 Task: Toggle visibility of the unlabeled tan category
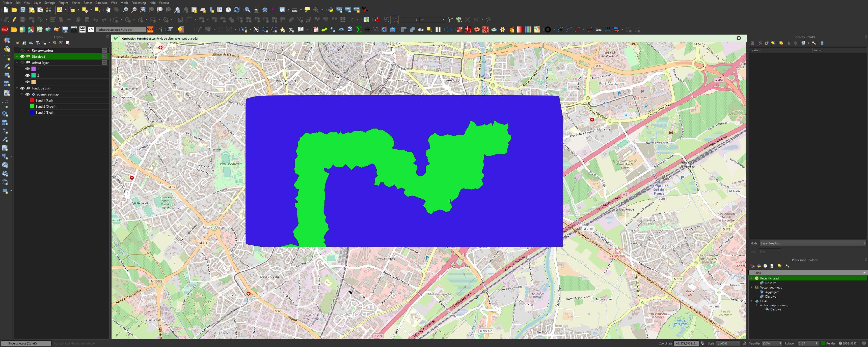28,82
